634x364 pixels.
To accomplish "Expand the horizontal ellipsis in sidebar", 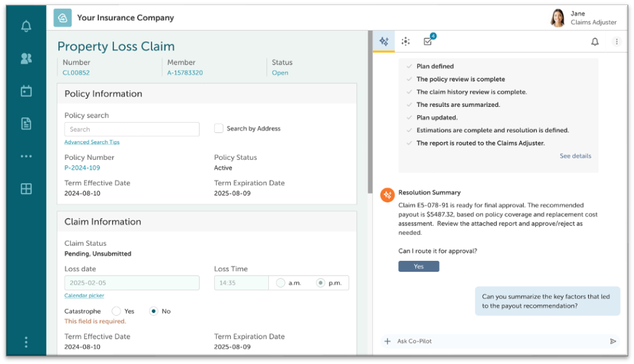I will click(26, 156).
